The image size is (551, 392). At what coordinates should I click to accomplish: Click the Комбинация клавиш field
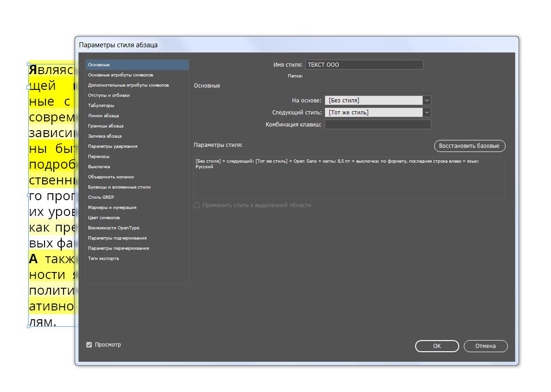[378, 124]
